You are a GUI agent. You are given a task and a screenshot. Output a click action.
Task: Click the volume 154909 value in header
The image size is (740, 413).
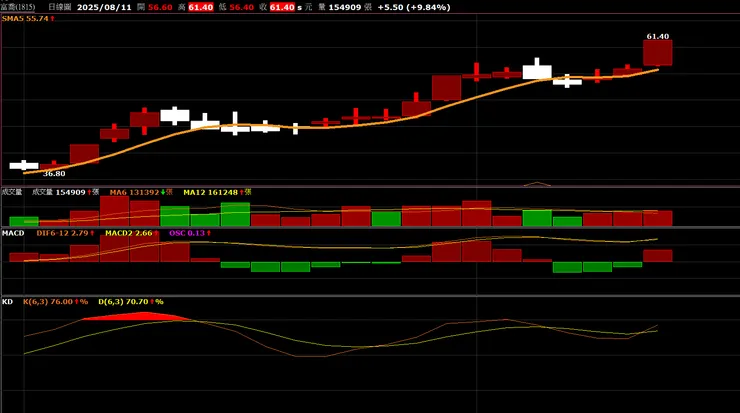coord(345,7)
